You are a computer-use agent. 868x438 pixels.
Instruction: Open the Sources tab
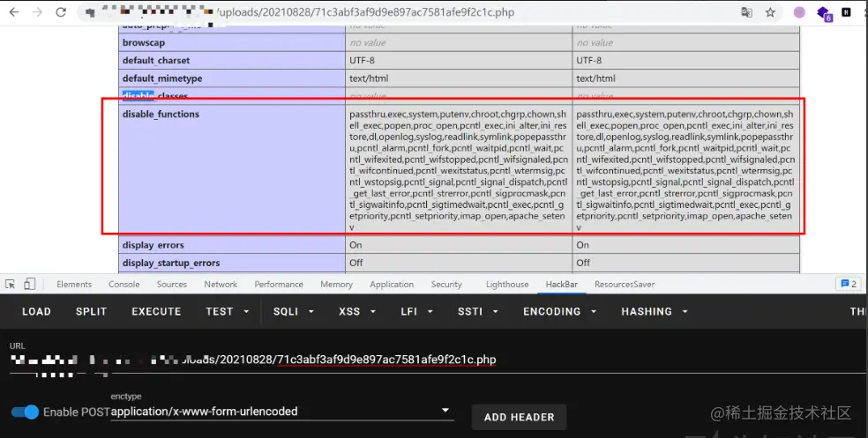pyautogui.click(x=172, y=285)
